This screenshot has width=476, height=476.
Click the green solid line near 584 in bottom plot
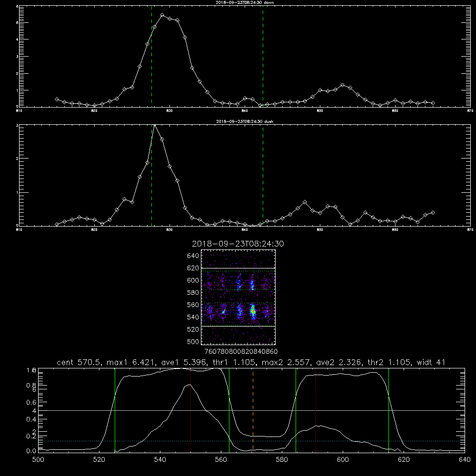[296, 410]
